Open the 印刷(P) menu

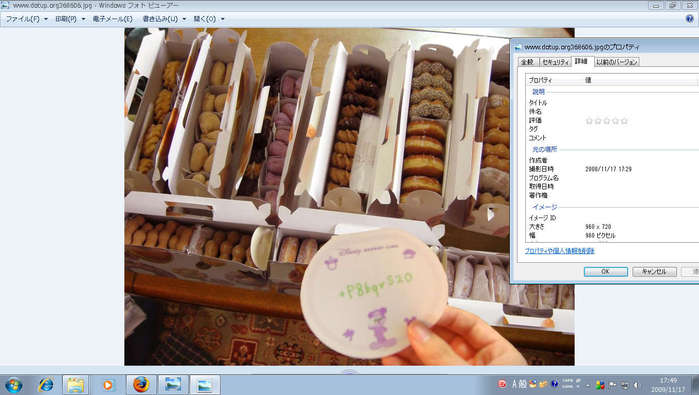click(70, 19)
